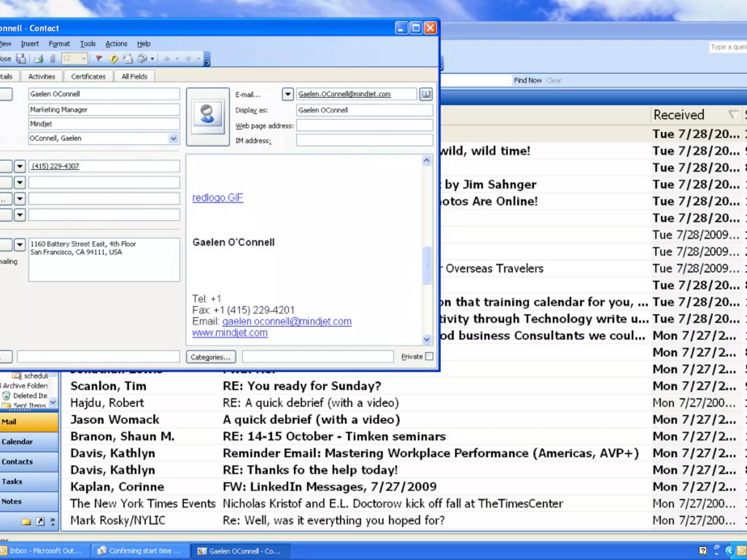
Task: Click the telephone AutoDialer icon
Action: click(142, 58)
